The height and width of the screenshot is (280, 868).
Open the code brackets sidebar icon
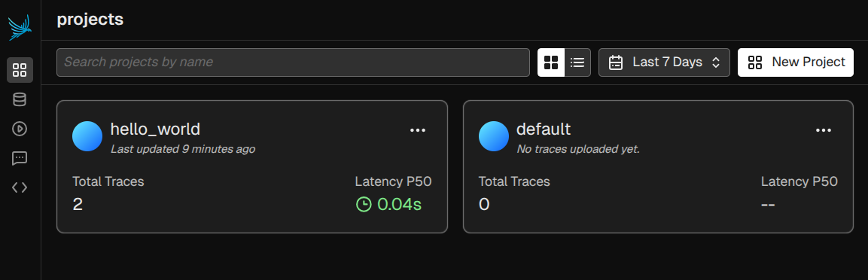(x=20, y=187)
